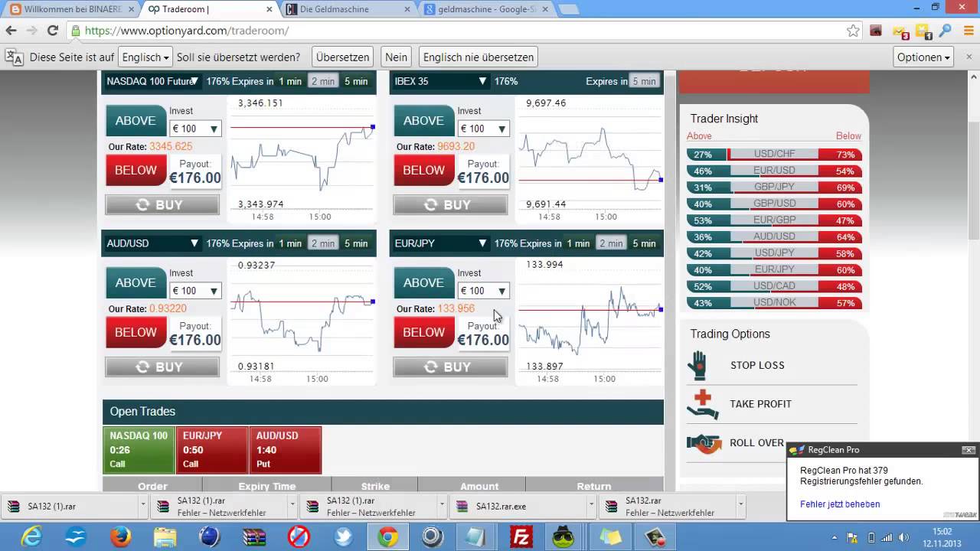Image resolution: width=980 pixels, height=551 pixels.
Task: Click the dark red extension icon in toolbar
Action: coord(876,31)
